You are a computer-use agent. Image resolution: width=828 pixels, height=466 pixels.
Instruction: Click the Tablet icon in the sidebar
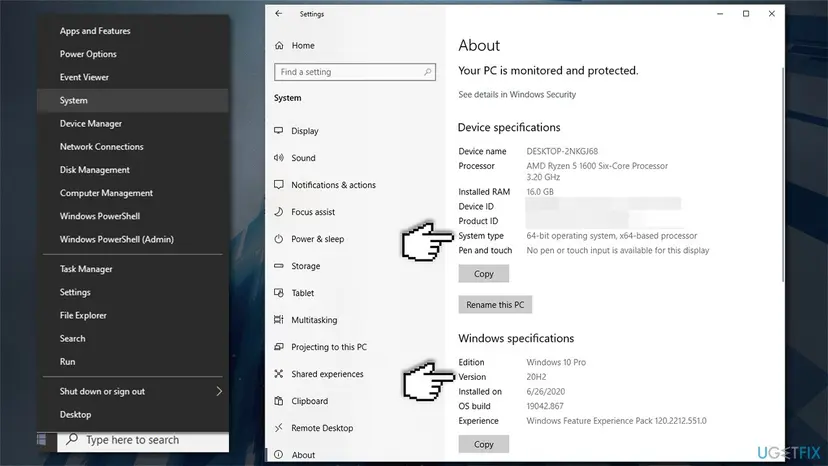click(x=279, y=293)
